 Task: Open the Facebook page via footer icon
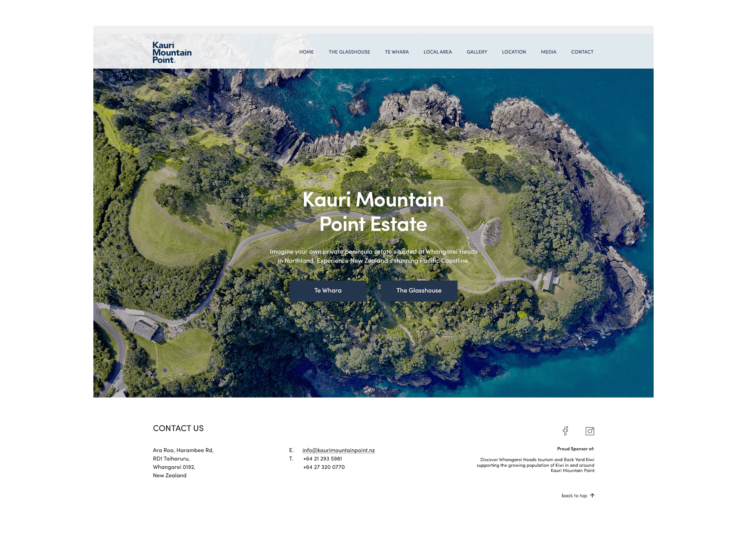point(566,431)
